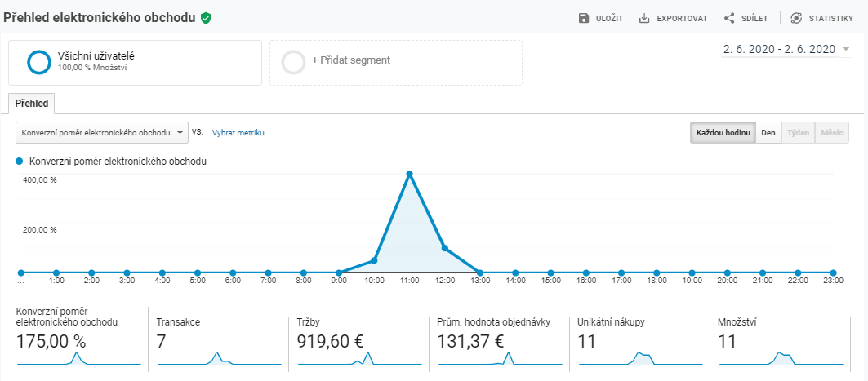Click the 175,00 % conversion rate value
868x381 pixels.
point(51,341)
